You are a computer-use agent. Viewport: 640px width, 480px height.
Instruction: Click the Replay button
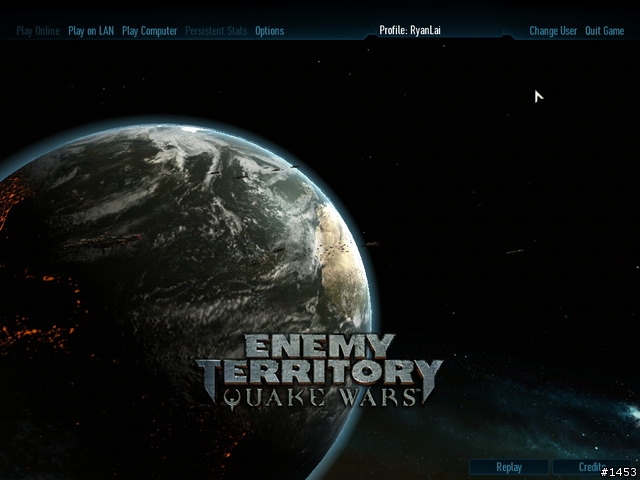pos(509,467)
